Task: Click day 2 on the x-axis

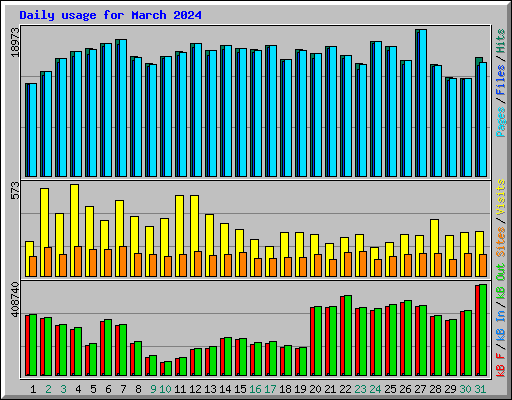Action: [48, 389]
